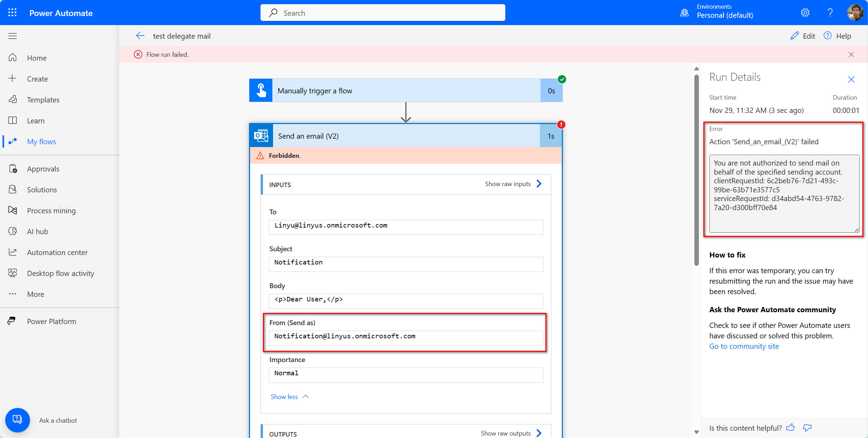Open the Microsoft 365 app launcher
This screenshot has width=868, height=438.
tap(12, 12)
